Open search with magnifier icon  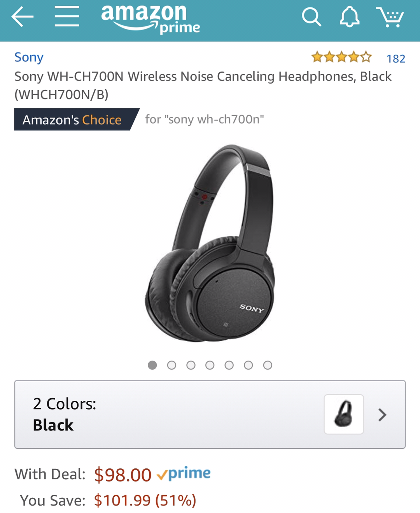pyautogui.click(x=311, y=17)
